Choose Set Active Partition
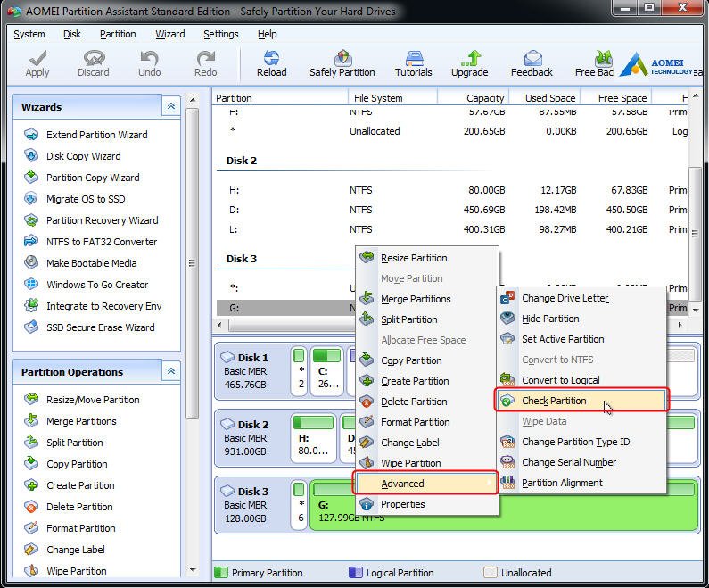The height and width of the screenshot is (588, 709). click(581, 339)
